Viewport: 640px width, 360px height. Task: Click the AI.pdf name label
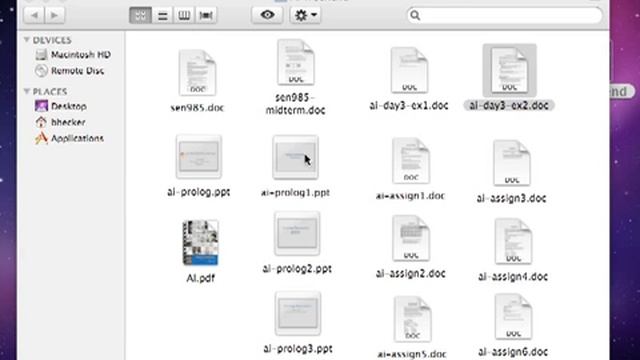200,278
